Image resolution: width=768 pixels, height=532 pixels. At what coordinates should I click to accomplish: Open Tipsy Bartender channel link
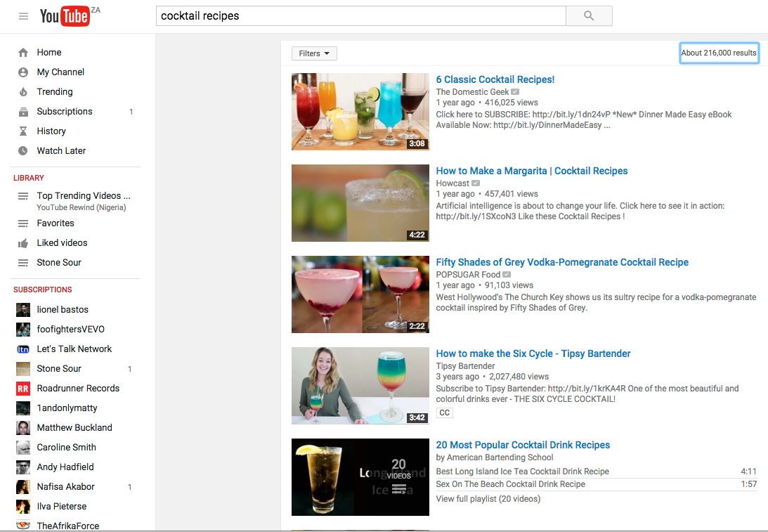(x=466, y=366)
